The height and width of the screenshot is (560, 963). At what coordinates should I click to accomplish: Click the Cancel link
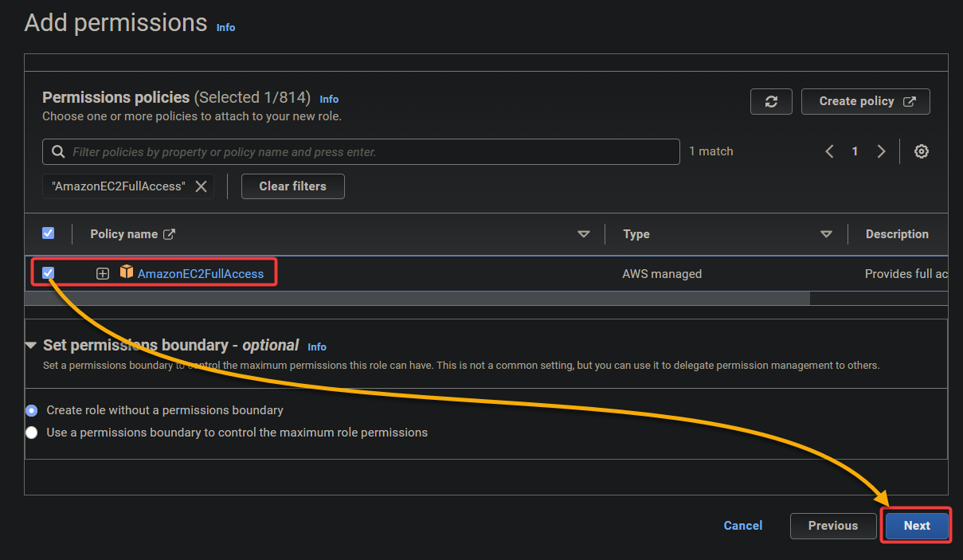tap(743, 526)
